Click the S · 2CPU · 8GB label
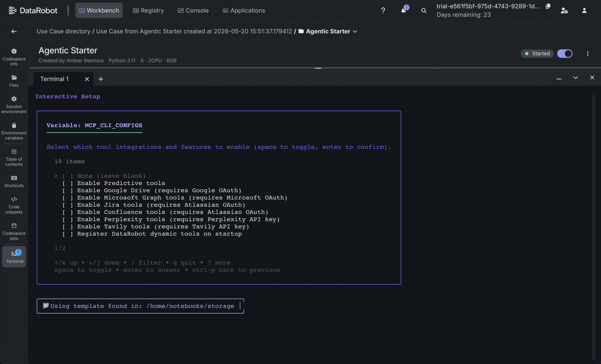Screen dimensions: 601x364 tap(158, 60)
